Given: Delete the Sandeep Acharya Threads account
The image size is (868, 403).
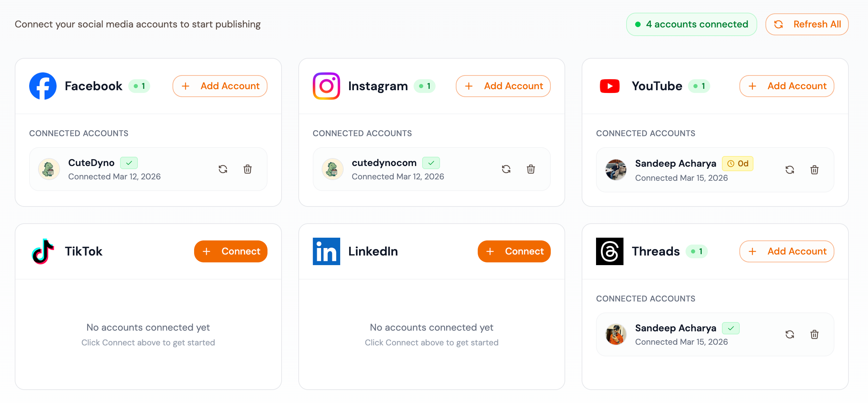Looking at the screenshot, I should [x=815, y=334].
